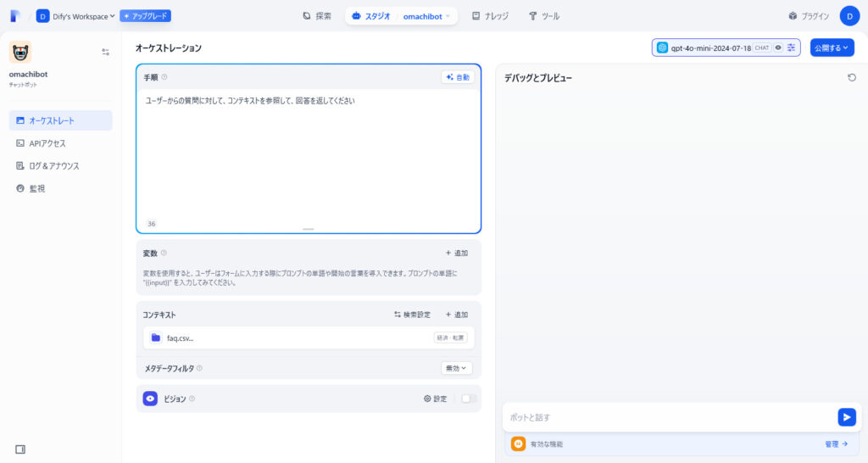Click the 自動 auto-generate prompt button
Screen dimensions: 868x463
458,77
